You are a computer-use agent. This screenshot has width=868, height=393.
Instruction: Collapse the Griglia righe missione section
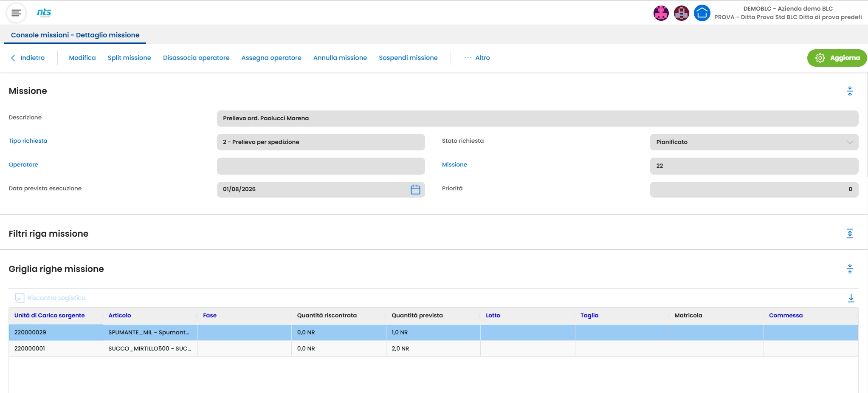850,269
